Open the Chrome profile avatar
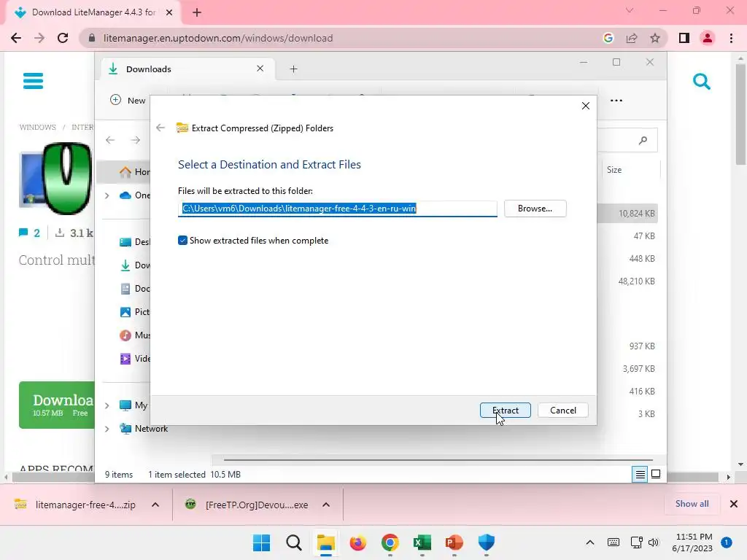Viewport: 747px width, 560px height. pyautogui.click(x=708, y=38)
